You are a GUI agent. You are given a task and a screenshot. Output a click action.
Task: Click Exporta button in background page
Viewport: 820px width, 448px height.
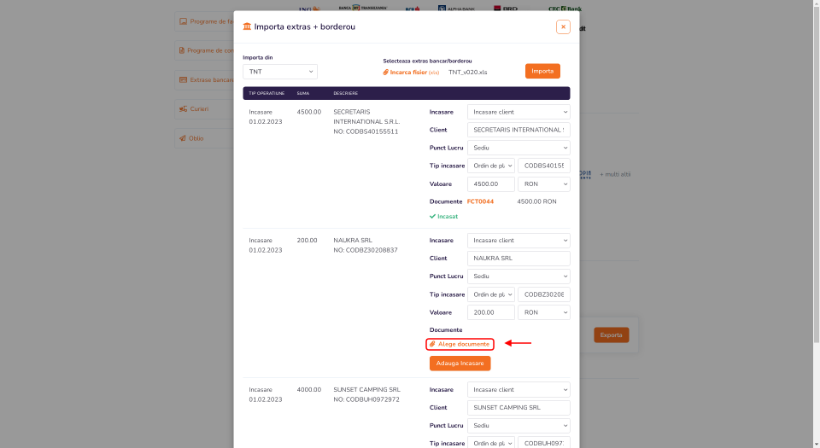pos(611,335)
